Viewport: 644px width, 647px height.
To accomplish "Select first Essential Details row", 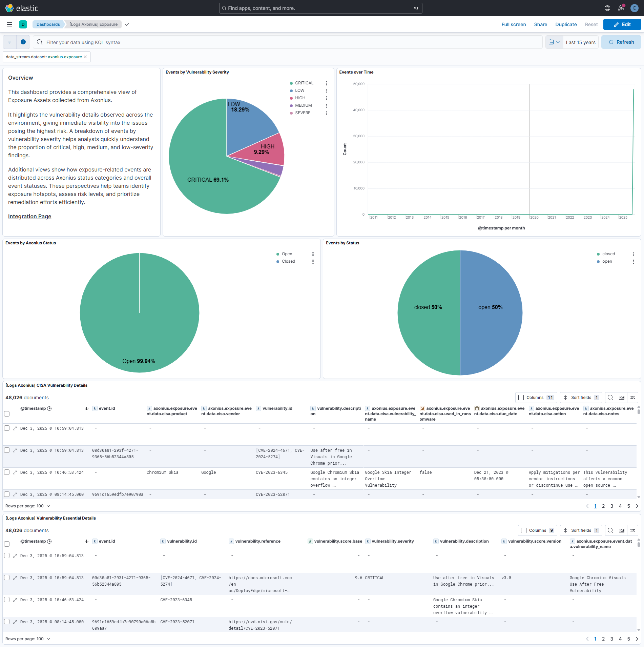I will click(x=7, y=555).
